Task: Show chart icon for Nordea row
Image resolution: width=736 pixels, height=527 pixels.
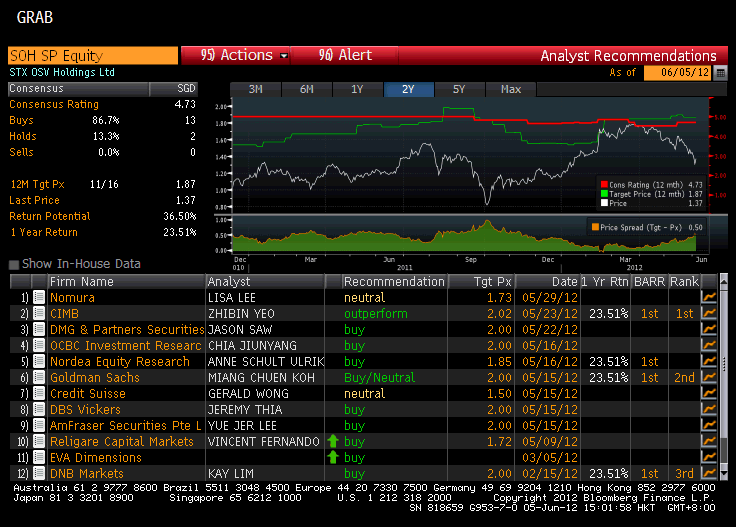Action: (709, 361)
